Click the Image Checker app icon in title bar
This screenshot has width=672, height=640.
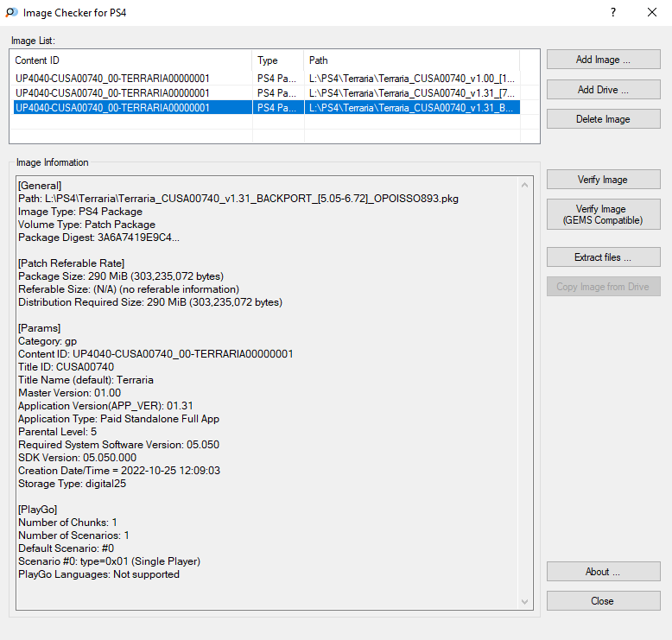[x=12, y=13]
